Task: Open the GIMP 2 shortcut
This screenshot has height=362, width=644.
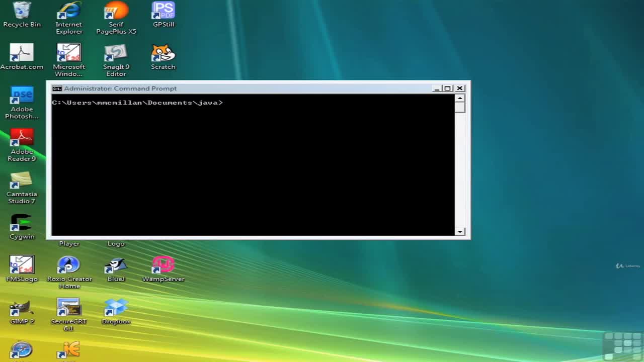Action: pyautogui.click(x=22, y=312)
